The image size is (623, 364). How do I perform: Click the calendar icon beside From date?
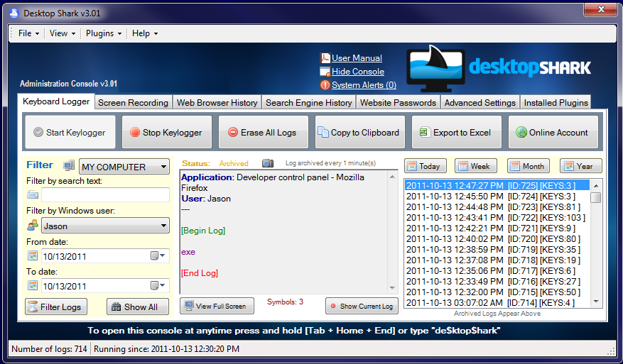coord(33,255)
